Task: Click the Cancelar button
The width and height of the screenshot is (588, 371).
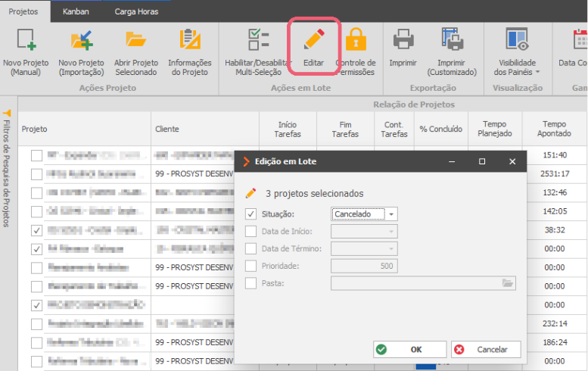Action: pyautogui.click(x=486, y=350)
